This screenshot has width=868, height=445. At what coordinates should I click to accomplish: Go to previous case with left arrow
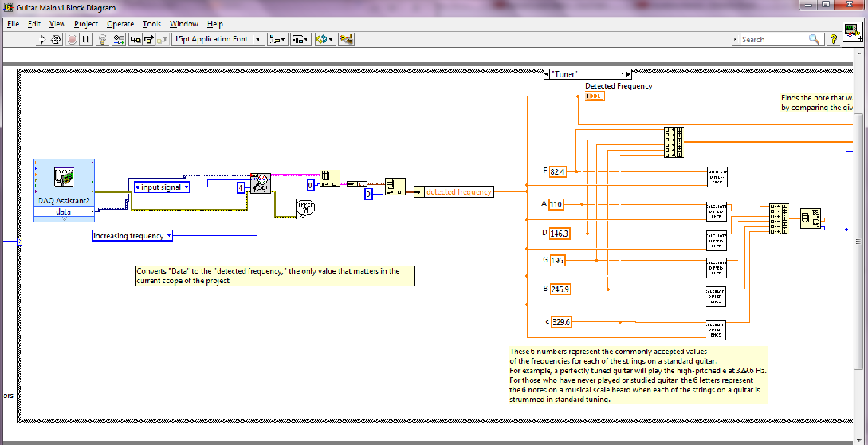(547, 73)
